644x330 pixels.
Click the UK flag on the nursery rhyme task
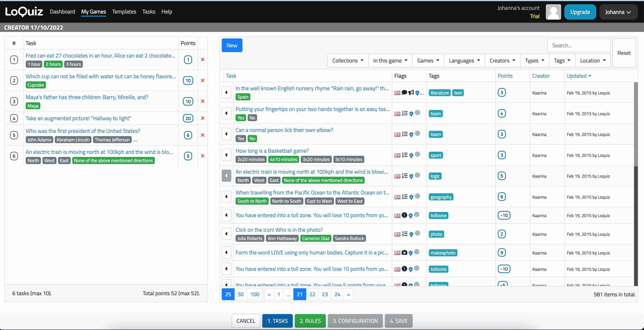pos(397,93)
